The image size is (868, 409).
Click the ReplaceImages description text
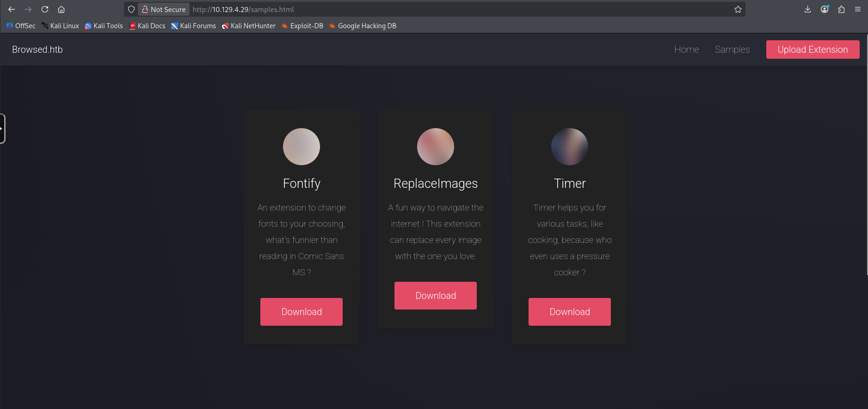click(436, 232)
